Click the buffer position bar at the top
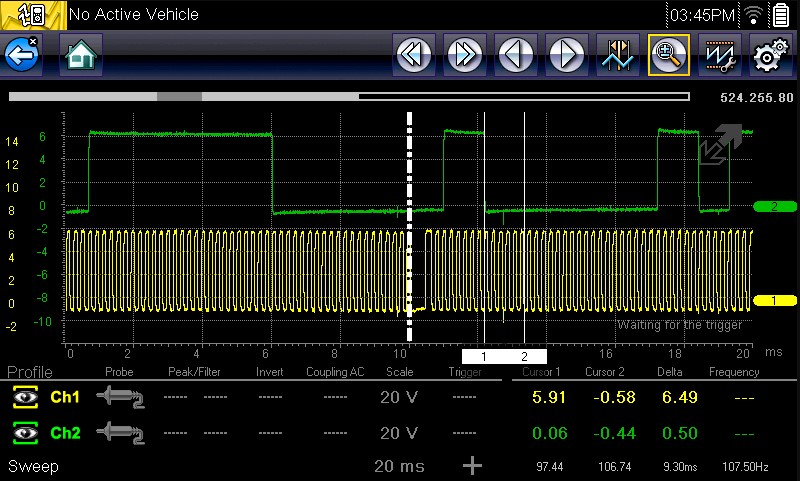Viewport: 800px width, 481px height. (348, 97)
